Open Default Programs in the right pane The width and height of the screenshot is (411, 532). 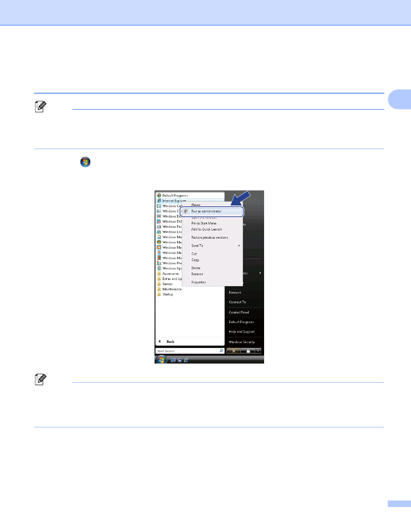tap(241, 322)
